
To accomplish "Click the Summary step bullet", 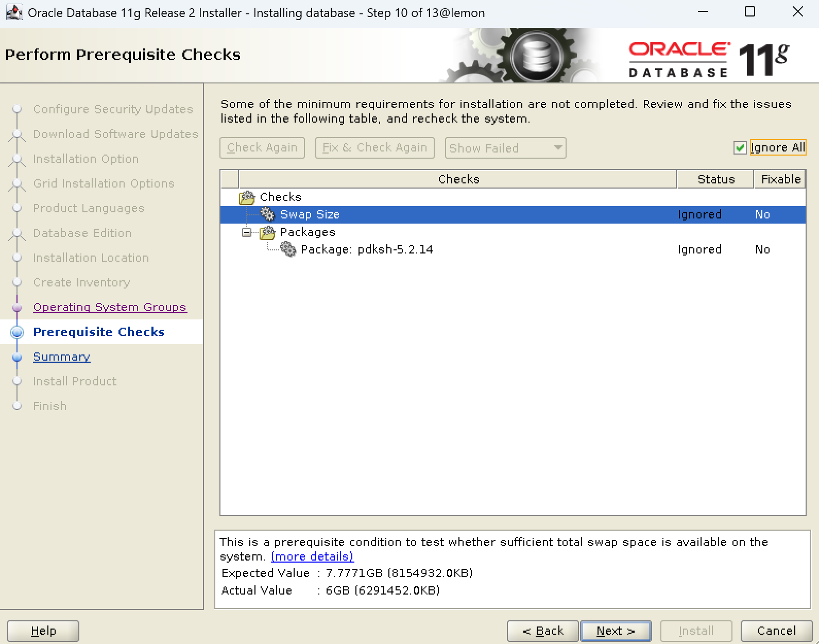I will (17, 357).
